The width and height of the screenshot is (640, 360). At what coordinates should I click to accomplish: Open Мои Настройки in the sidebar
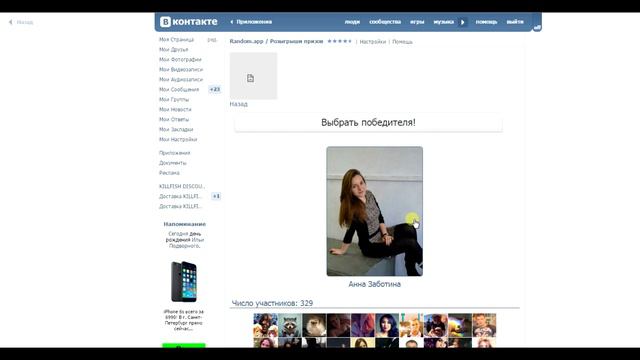click(178, 140)
